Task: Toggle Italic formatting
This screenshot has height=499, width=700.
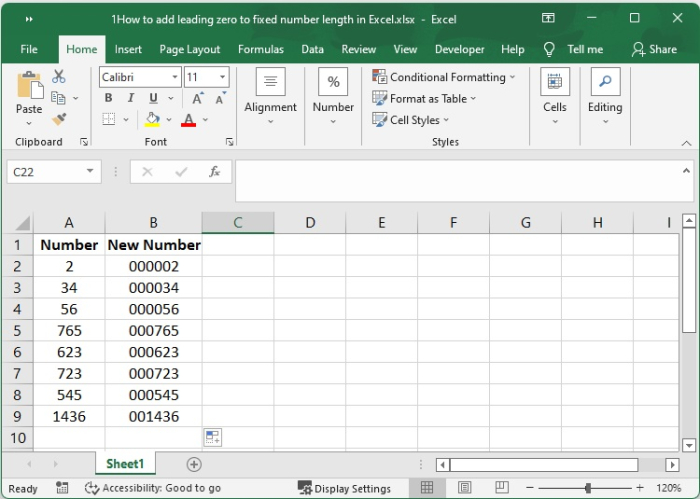Action: point(130,98)
